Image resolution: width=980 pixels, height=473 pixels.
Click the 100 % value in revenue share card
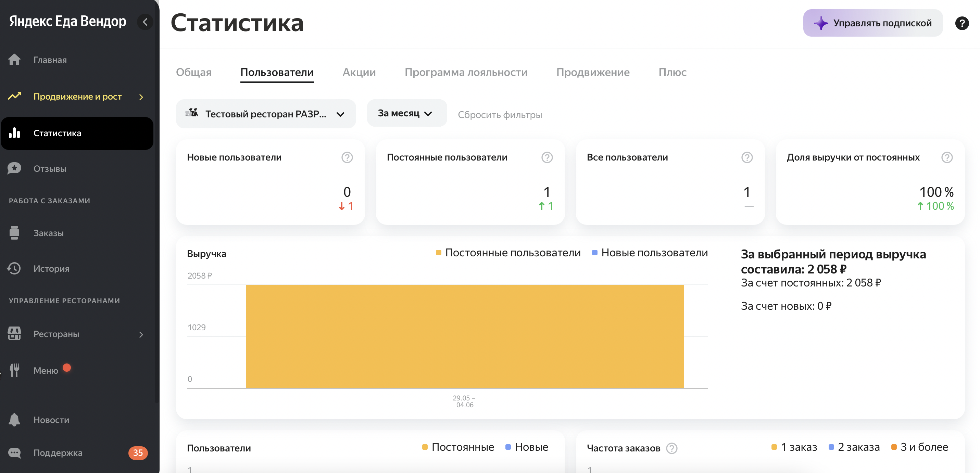click(x=936, y=192)
